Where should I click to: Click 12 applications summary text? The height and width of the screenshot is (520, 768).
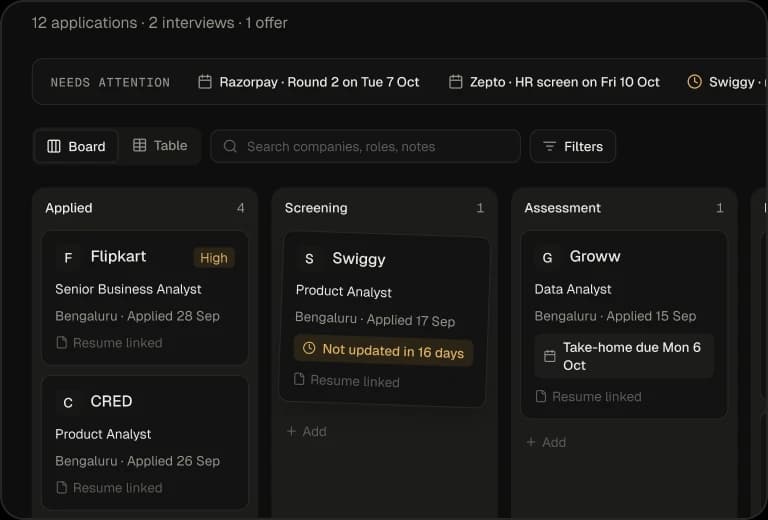[x=84, y=23]
